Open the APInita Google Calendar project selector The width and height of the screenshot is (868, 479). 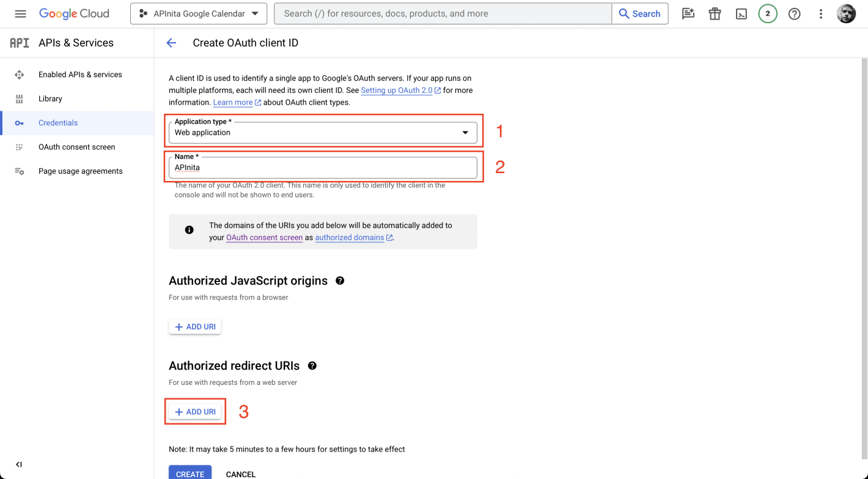pyautogui.click(x=198, y=13)
